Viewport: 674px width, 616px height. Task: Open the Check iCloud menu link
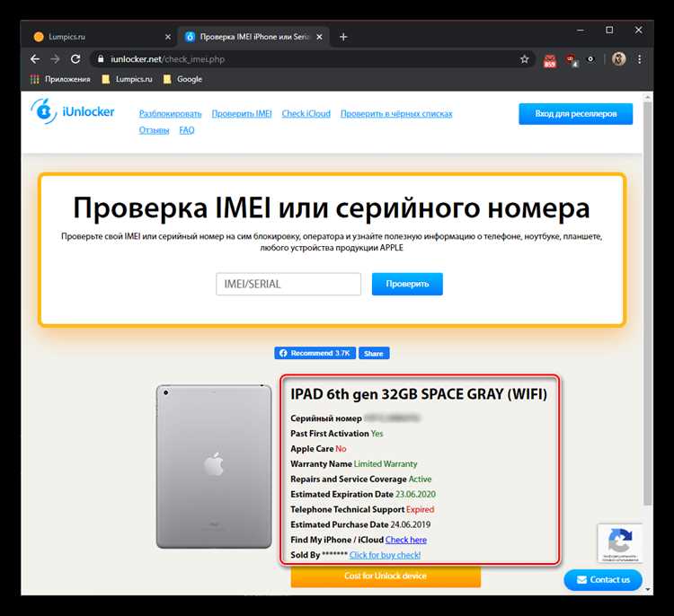(306, 114)
